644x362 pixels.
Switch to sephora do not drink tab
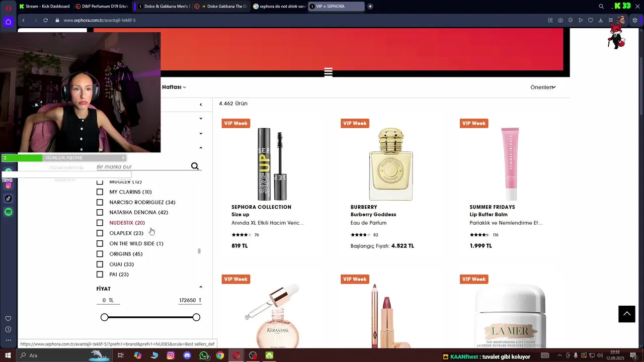[x=279, y=7]
